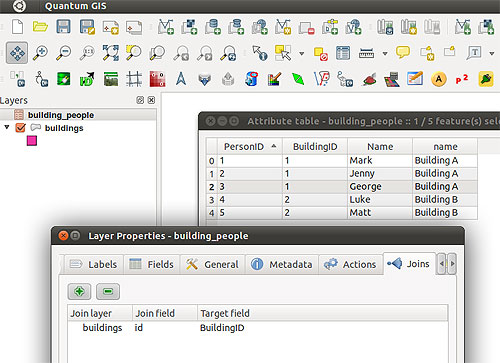The image size is (500, 363).
Task: Select the Identify Features arrow tool
Action: 260,53
